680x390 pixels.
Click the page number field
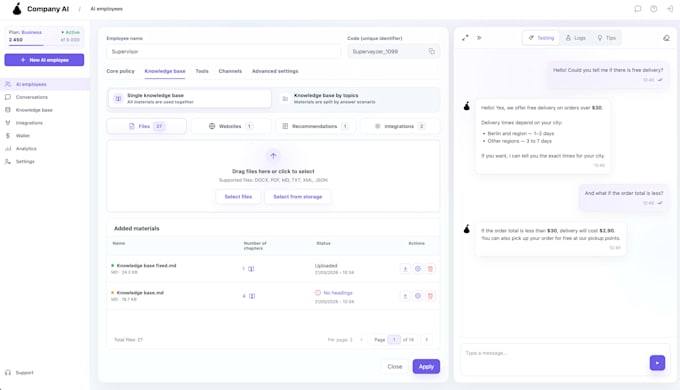point(394,340)
